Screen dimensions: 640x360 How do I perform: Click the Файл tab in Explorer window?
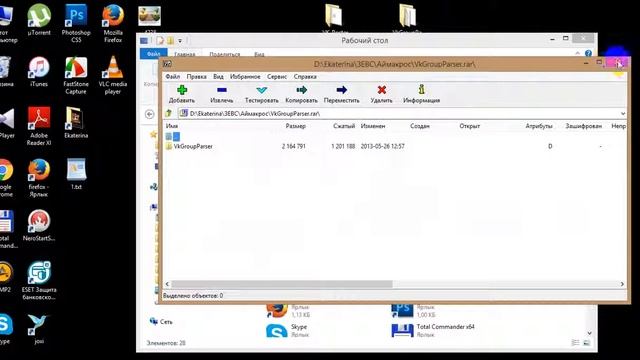[153, 53]
